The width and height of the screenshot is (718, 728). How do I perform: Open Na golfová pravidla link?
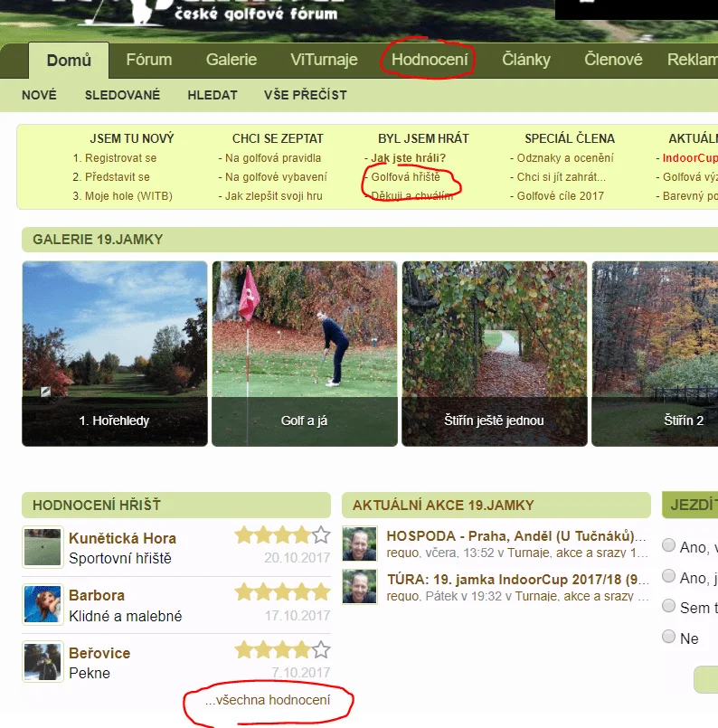tap(273, 158)
